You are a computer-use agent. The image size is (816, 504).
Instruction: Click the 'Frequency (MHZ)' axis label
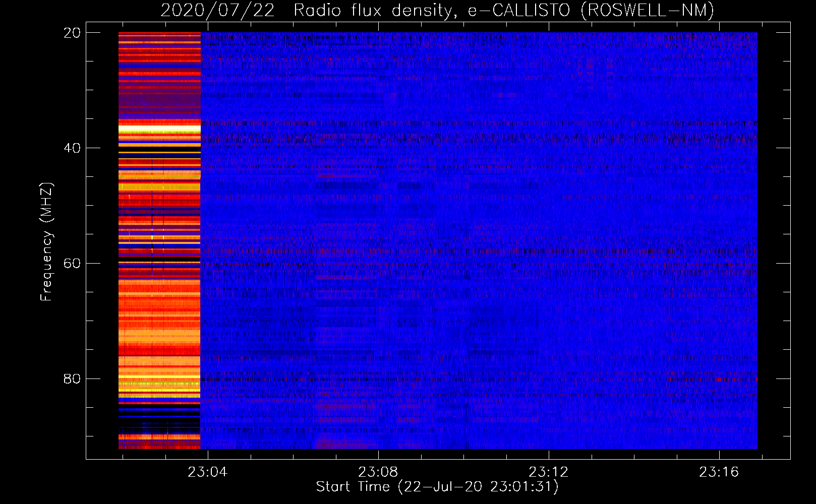tap(46, 242)
